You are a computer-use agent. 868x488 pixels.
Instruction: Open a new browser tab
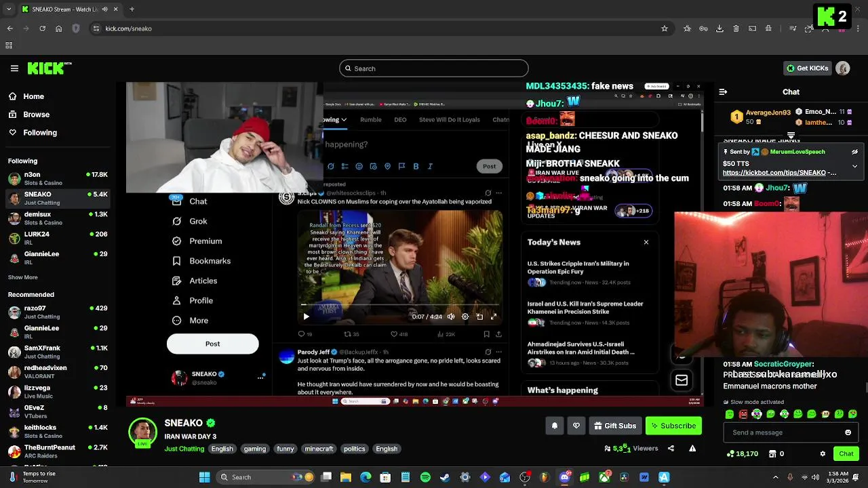coord(132,9)
